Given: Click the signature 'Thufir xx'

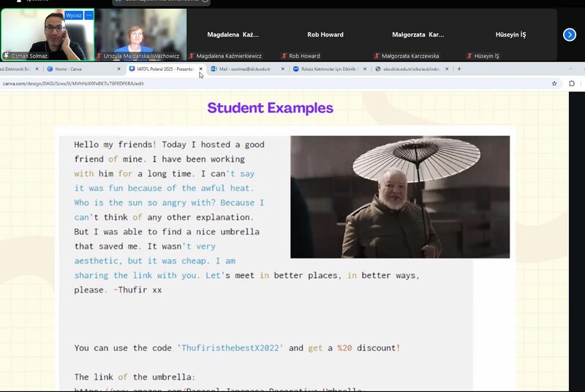Looking at the screenshot, I should click(x=140, y=290).
